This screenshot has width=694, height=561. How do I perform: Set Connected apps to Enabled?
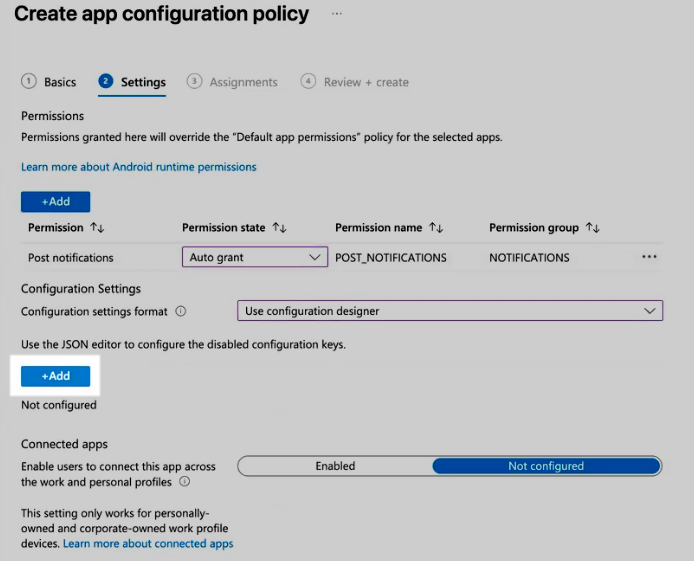[x=335, y=466]
